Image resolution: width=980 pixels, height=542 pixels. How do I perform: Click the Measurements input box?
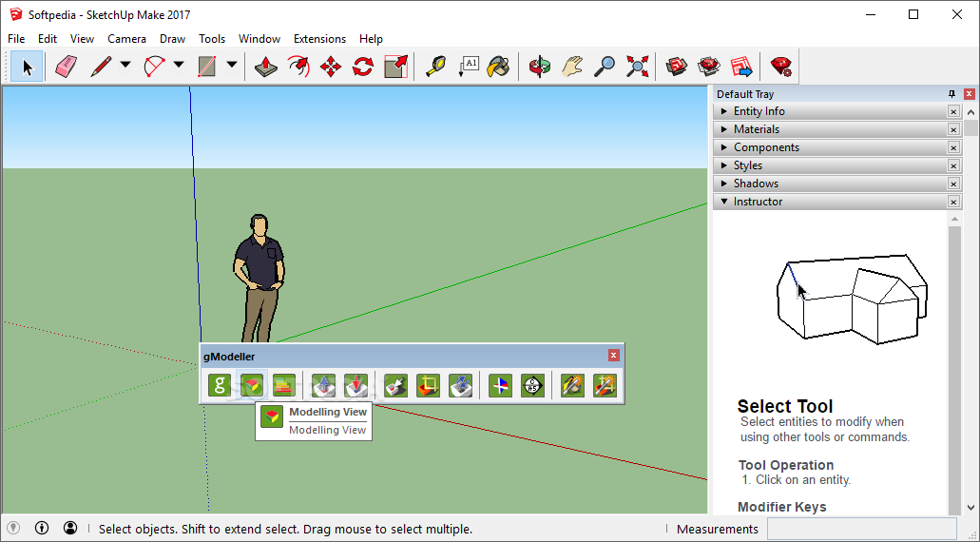point(862,529)
